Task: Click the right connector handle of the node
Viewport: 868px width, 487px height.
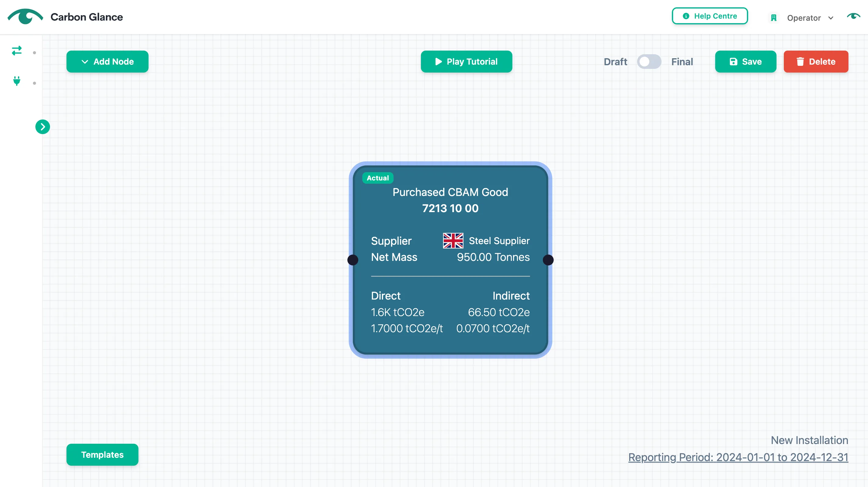Action: pyautogui.click(x=548, y=260)
